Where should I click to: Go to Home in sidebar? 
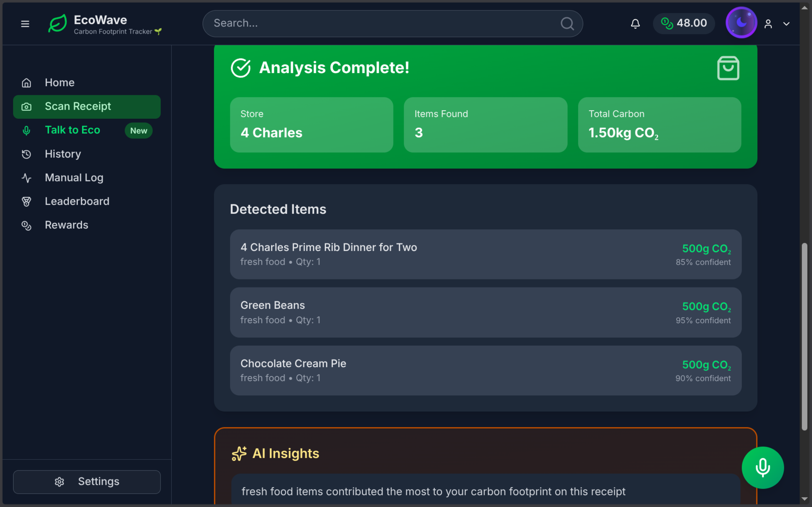click(x=59, y=82)
